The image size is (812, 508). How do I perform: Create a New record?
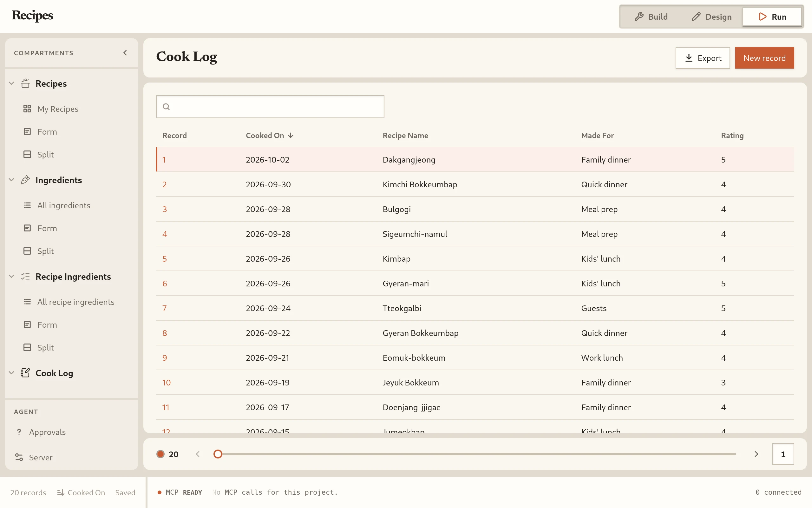coord(764,58)
